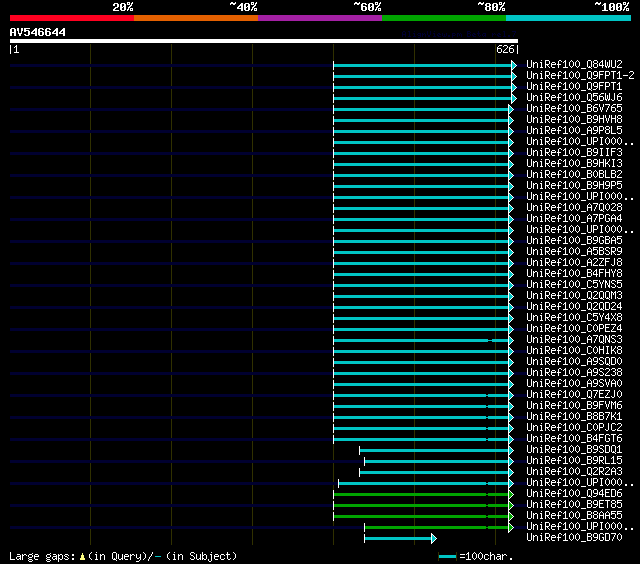Select the UniRef100_Q2R2A3 label

point(574,472)
